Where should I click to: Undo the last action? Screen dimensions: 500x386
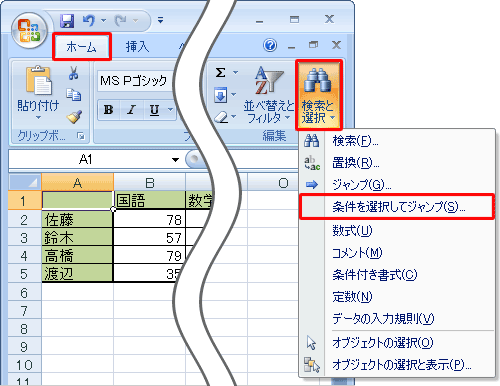88,21
